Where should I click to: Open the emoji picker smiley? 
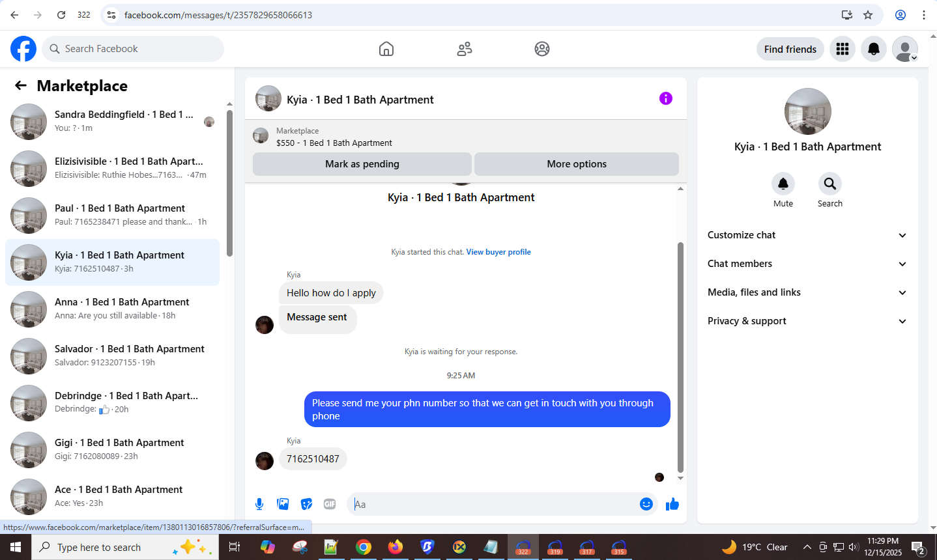click(x=646, y=504)
